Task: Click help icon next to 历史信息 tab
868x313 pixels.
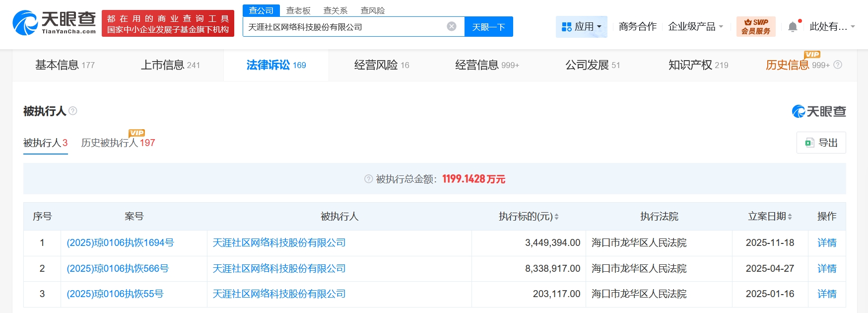Action: coord(838,65)
